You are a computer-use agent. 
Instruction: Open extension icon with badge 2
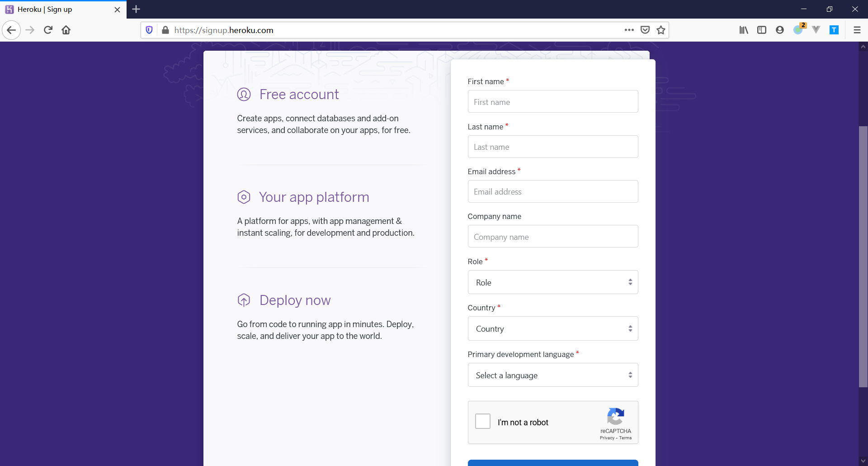799,29
